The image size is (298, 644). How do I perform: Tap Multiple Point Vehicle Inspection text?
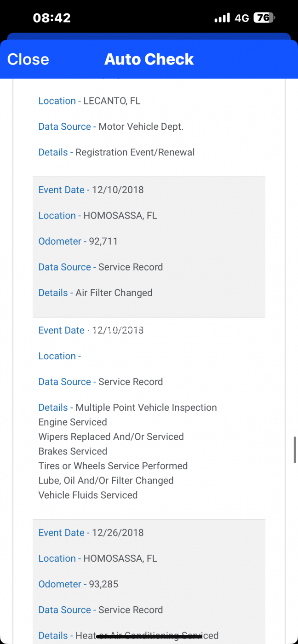pyautogui.click(x=146, y=408)
